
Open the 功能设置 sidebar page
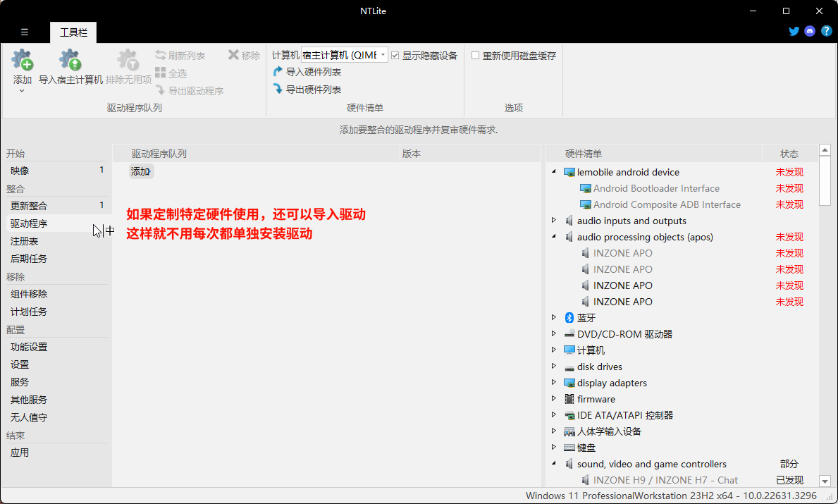click(56, 348)
